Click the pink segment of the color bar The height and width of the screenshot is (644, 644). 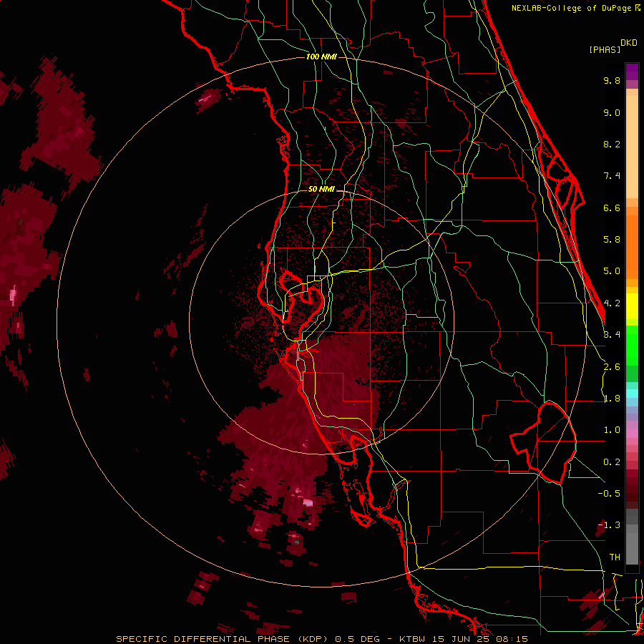(632, 434)
